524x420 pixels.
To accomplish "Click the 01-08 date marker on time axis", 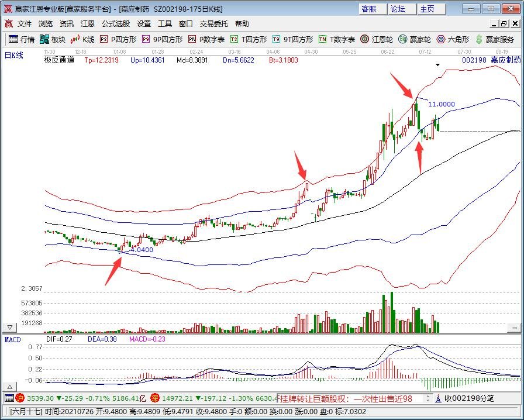I will (x=120, y=52).
